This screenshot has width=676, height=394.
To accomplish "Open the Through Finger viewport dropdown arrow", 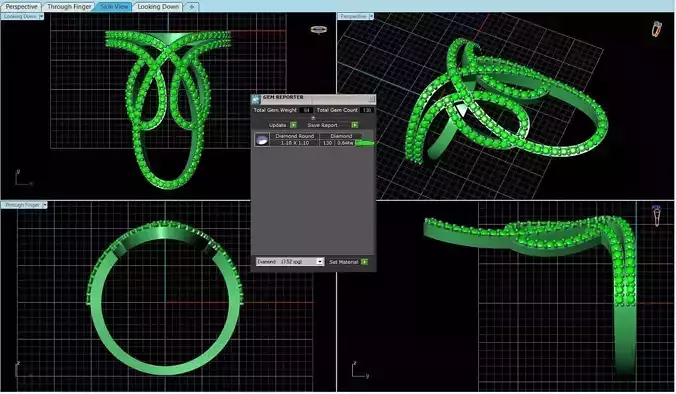I will point(45,205).
